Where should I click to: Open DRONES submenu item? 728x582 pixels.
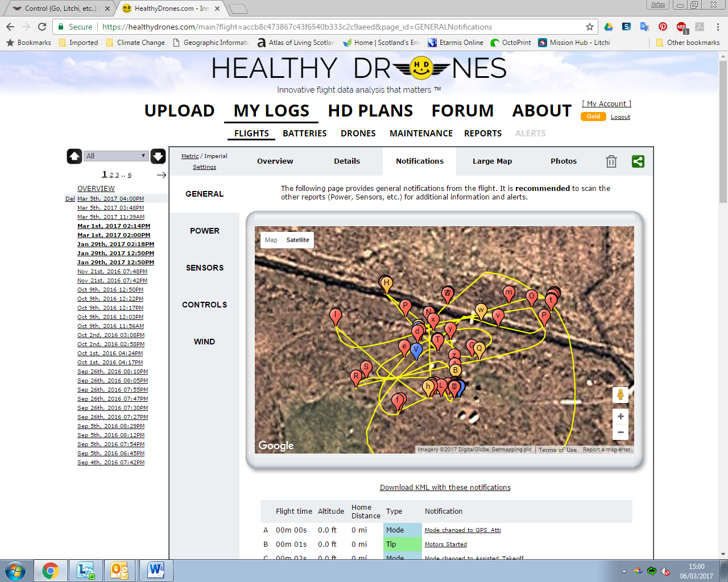[x=358, y=134]
